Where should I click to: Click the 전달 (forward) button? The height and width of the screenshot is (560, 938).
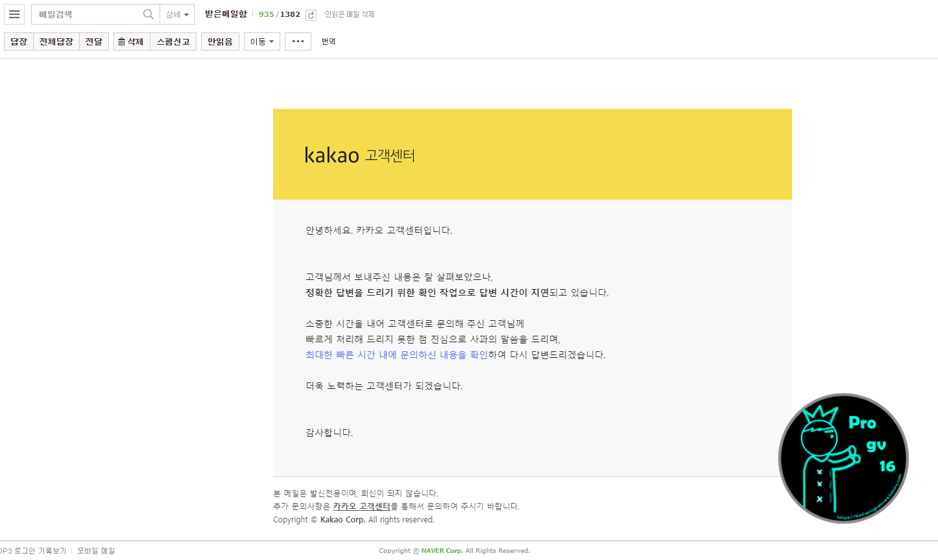94,41
